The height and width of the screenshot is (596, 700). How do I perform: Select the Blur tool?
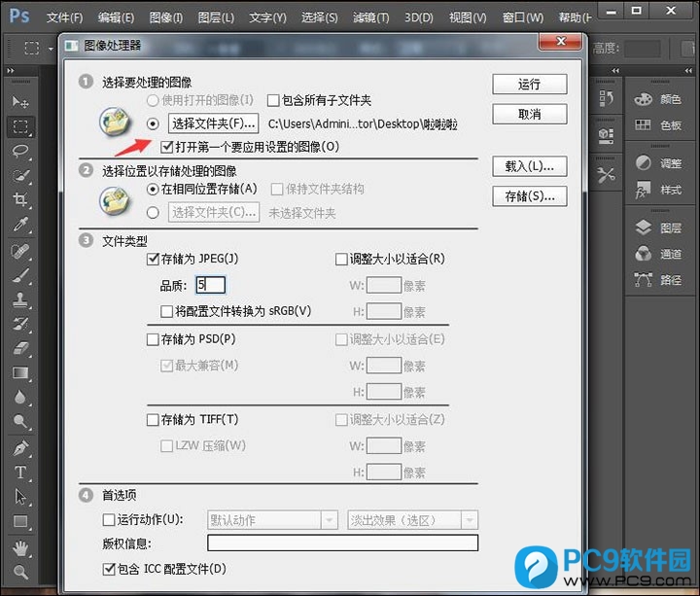click(20, 397)
